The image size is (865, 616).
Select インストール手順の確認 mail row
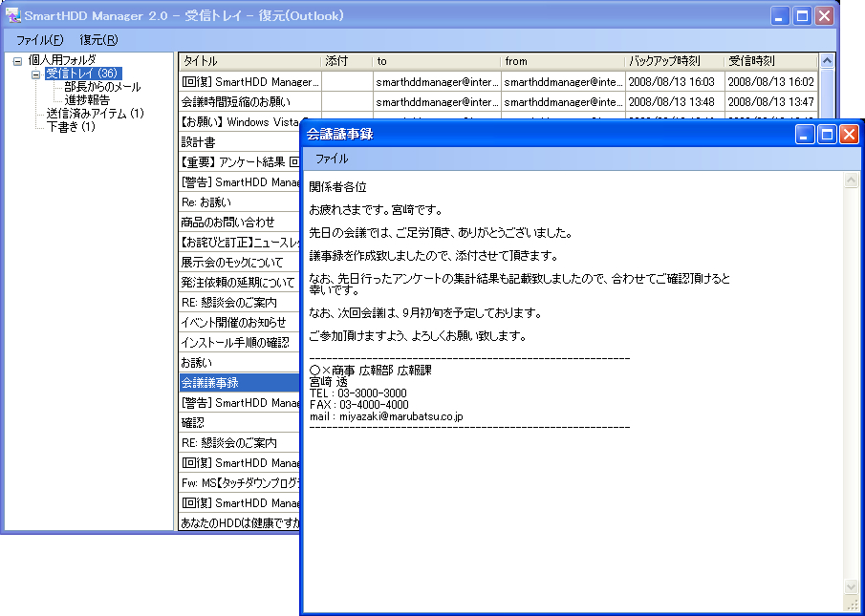tap(240, 343)
